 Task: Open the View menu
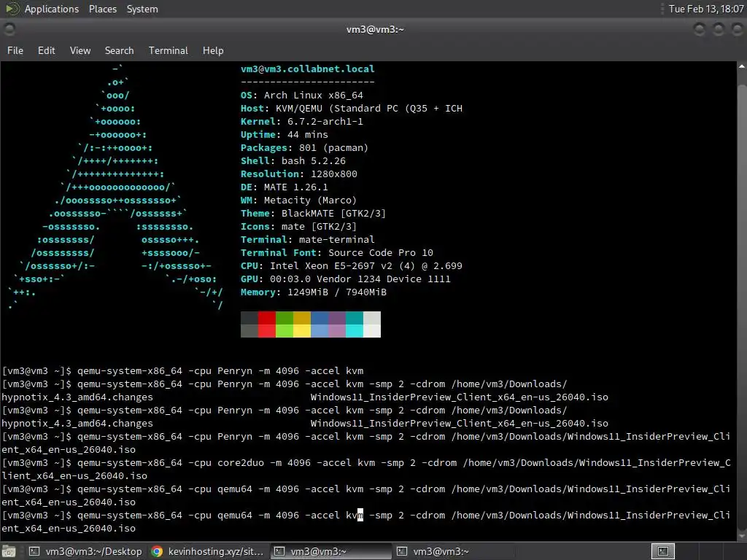point(80,50)
